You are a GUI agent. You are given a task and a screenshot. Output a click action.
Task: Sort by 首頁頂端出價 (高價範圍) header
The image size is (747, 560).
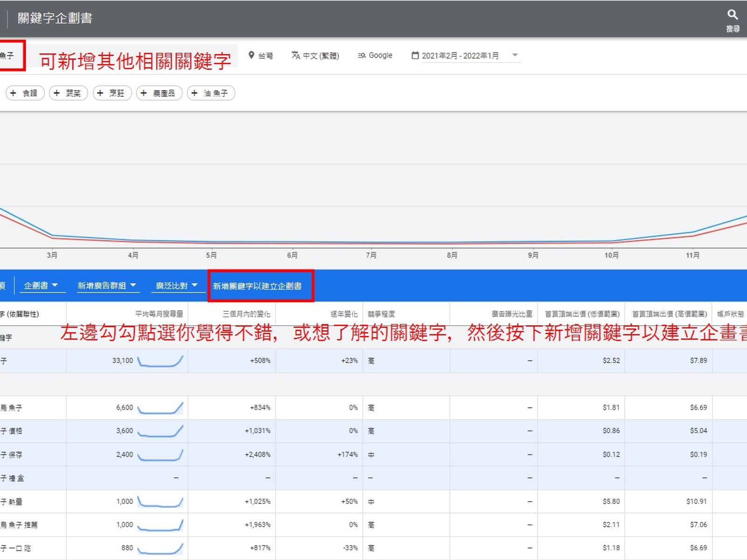click(x=669, y=314)
